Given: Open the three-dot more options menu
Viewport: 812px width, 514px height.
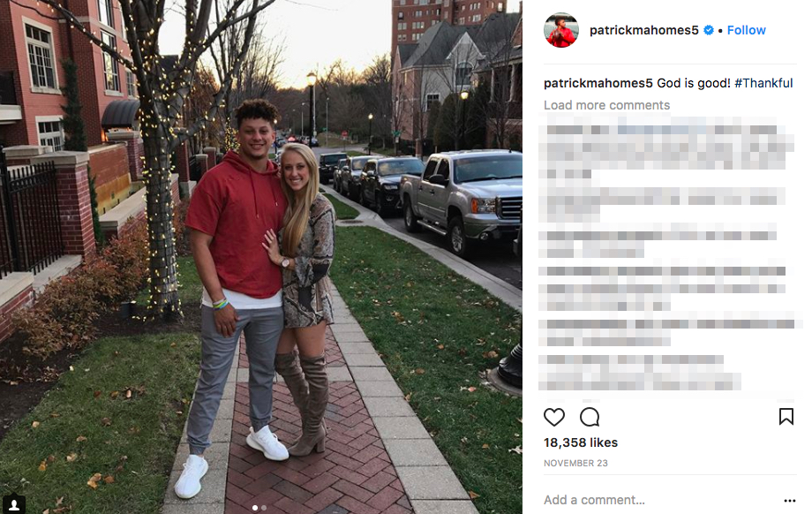Looking at the screenshot, I should point(790,501).
